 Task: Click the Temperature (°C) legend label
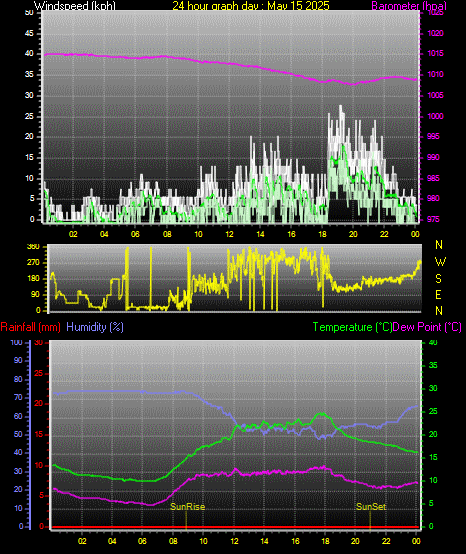click(x=352, y=327)
